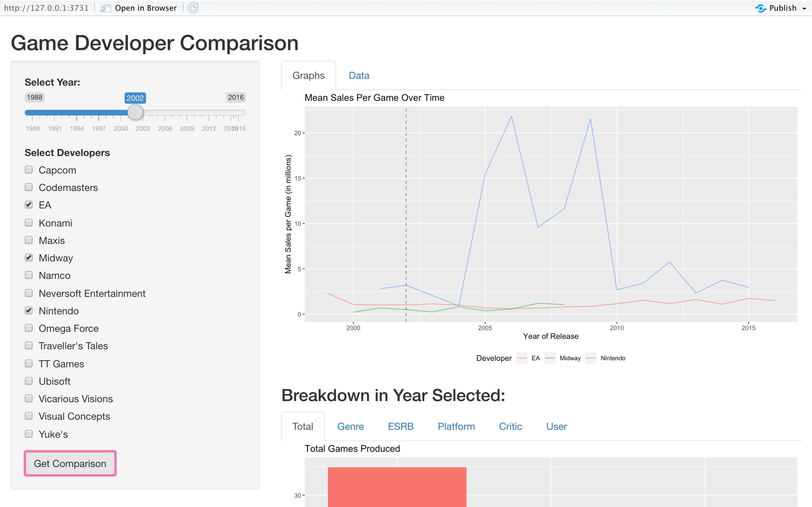Open the Genre breakdown tab
This screenshot has height=507, width=812.
click(x=350, y=426)
